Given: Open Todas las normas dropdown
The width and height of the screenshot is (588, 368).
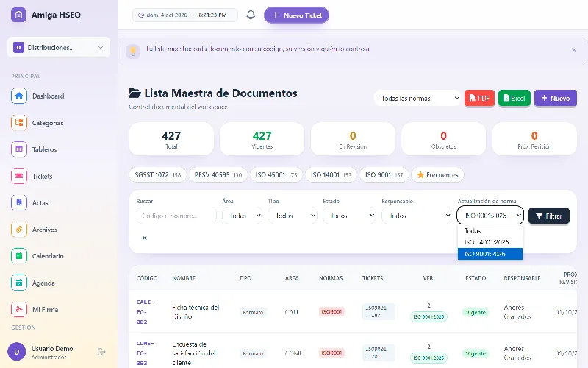Looking at the screenshot, I should click(417, 99).
